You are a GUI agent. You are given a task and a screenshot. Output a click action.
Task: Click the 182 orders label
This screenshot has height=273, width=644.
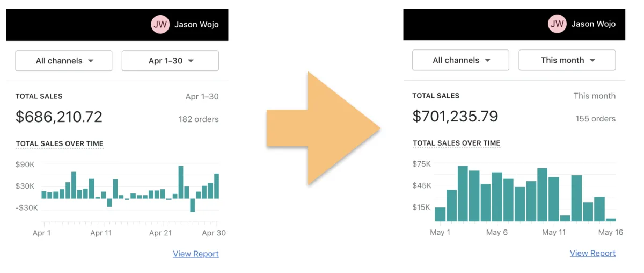click(199, 119)
